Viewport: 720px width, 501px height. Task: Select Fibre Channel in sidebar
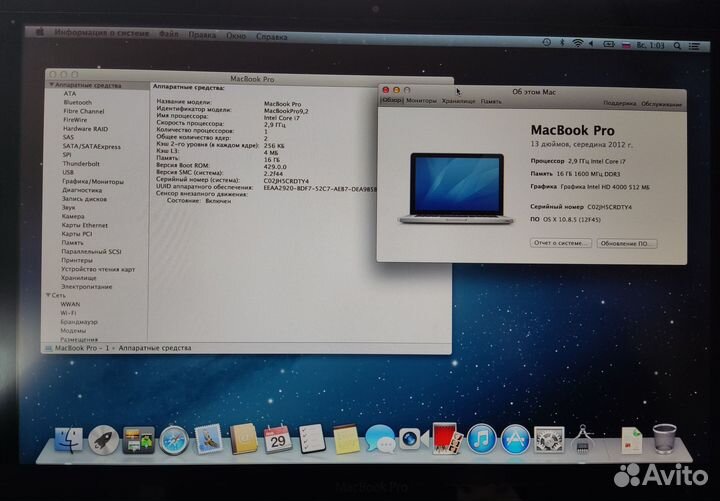(84, 111)
